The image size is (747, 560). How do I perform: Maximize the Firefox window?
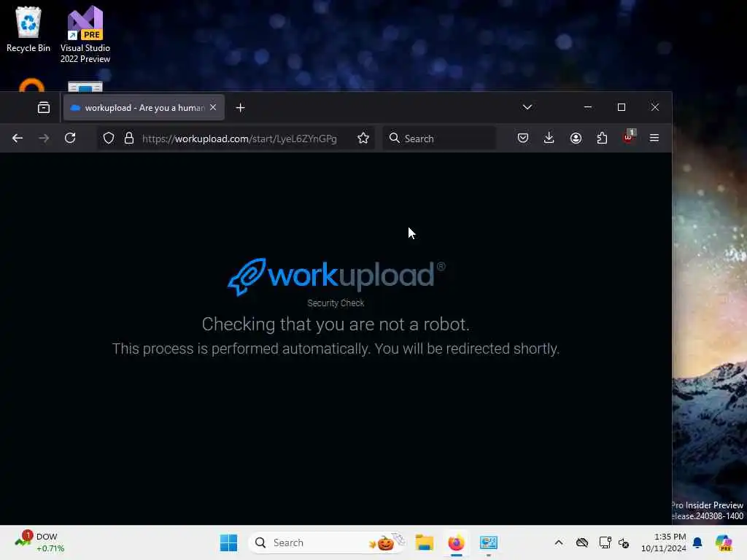(622, 107)
